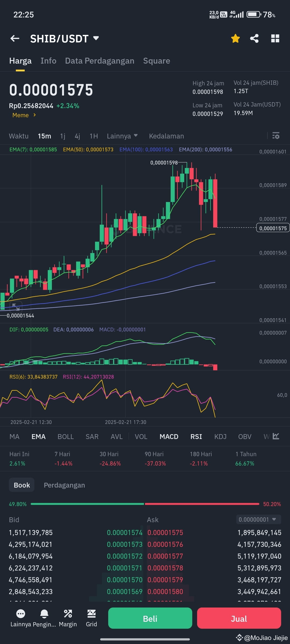The width and height of the screenshot is (290, 644).
Task: Tap ask price 0.00001578
Action: pyautogui.click(x=165, y=568)
